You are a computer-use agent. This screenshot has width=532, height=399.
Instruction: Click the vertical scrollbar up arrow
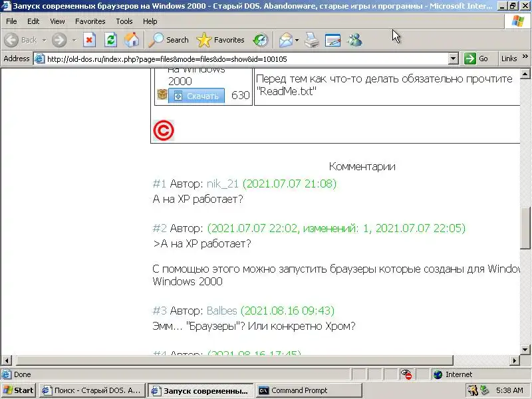(x=525, y=74)
